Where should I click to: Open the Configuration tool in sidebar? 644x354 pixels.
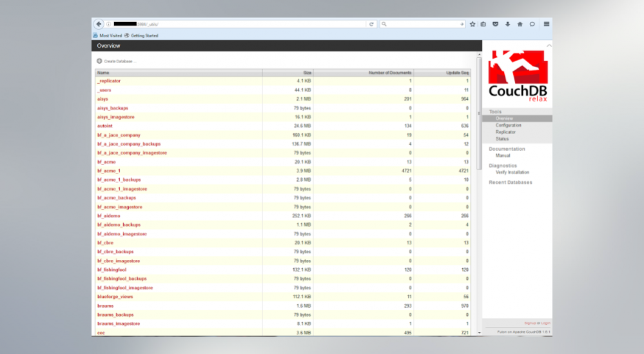(508, 125)
